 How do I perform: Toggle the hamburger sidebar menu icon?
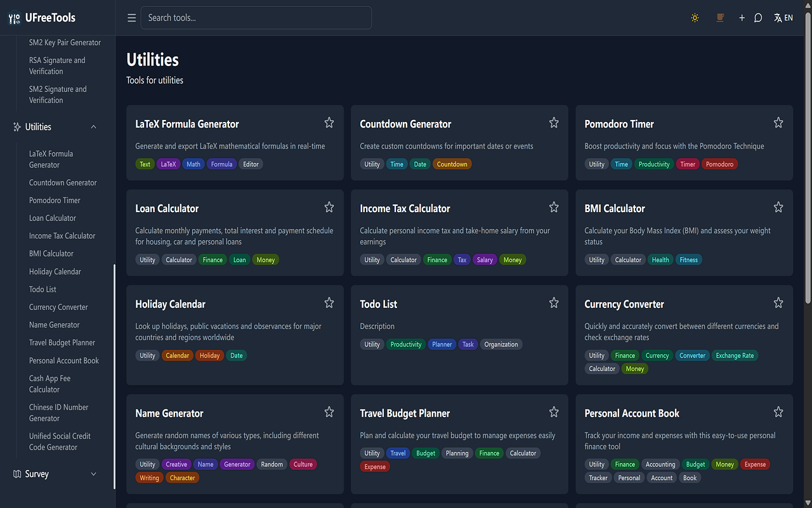click(132, 18)
